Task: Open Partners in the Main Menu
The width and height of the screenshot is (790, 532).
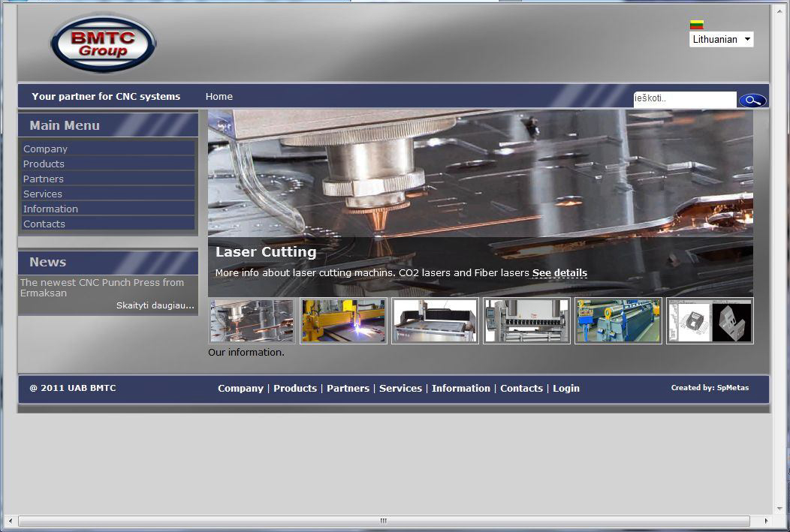Action: click(x=108, y=179)
